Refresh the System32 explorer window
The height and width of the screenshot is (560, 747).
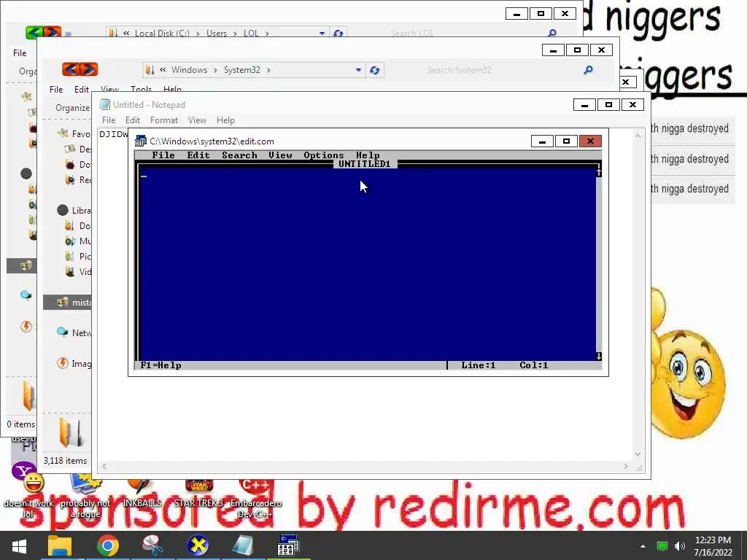pos(374,70)
